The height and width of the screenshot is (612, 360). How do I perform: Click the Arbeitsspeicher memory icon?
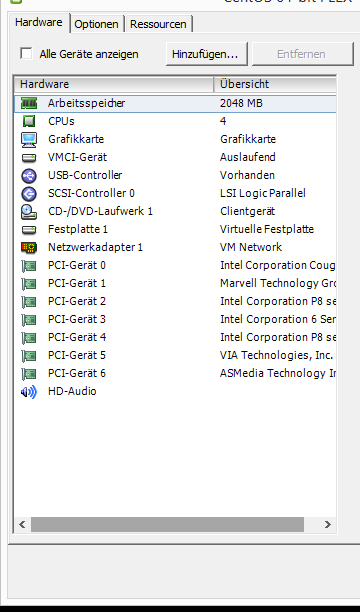[x=29, y=103]
